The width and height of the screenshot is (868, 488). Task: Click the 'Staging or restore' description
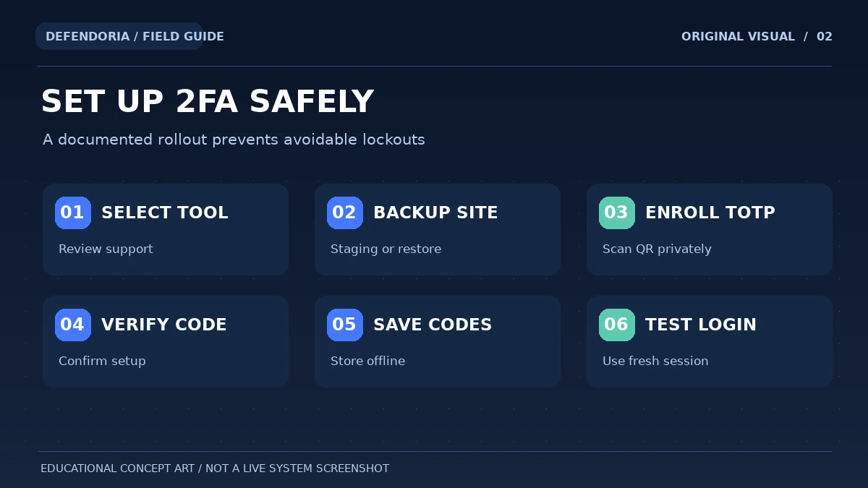pos(386,249)
